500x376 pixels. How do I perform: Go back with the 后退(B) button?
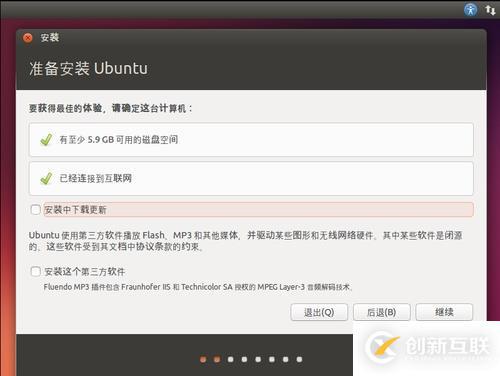381,312
